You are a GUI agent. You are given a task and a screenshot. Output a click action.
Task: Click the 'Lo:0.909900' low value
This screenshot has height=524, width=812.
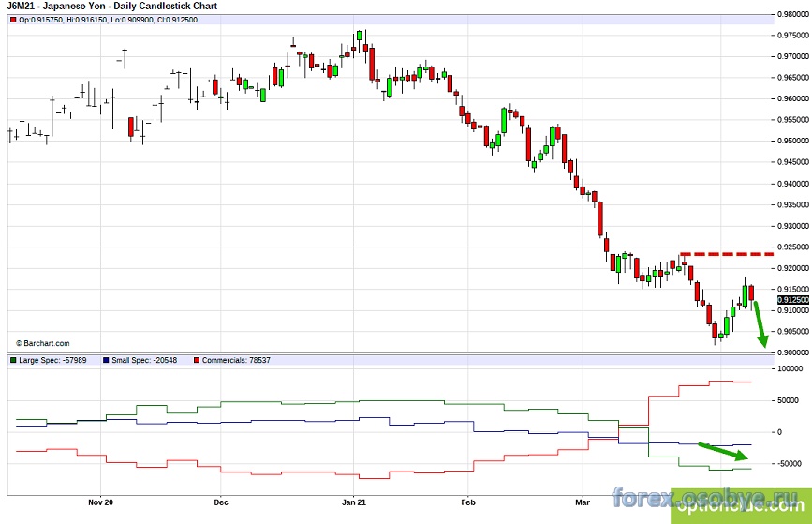[x=132, y=21]
